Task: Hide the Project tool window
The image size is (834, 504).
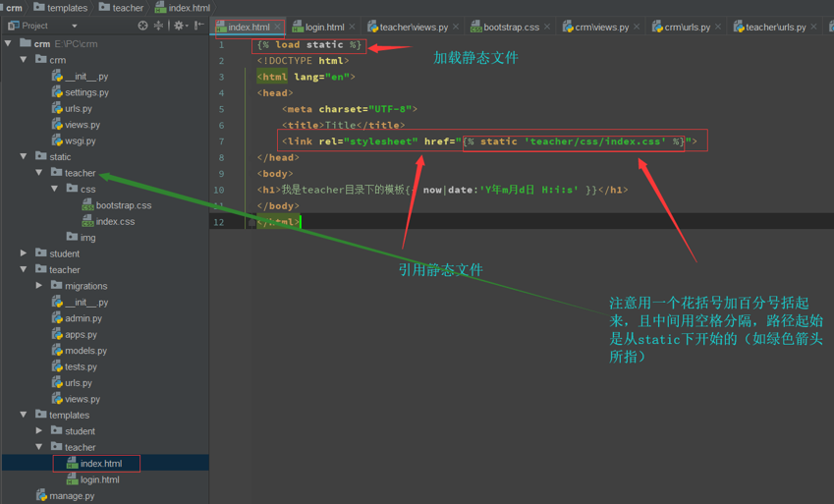Action: pyautogui.click(x=199, y=26)
